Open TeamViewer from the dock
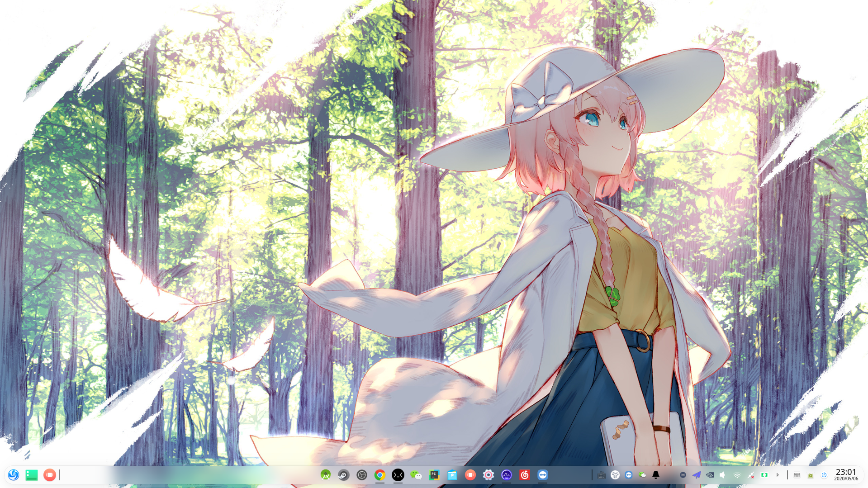 [543, 475]
